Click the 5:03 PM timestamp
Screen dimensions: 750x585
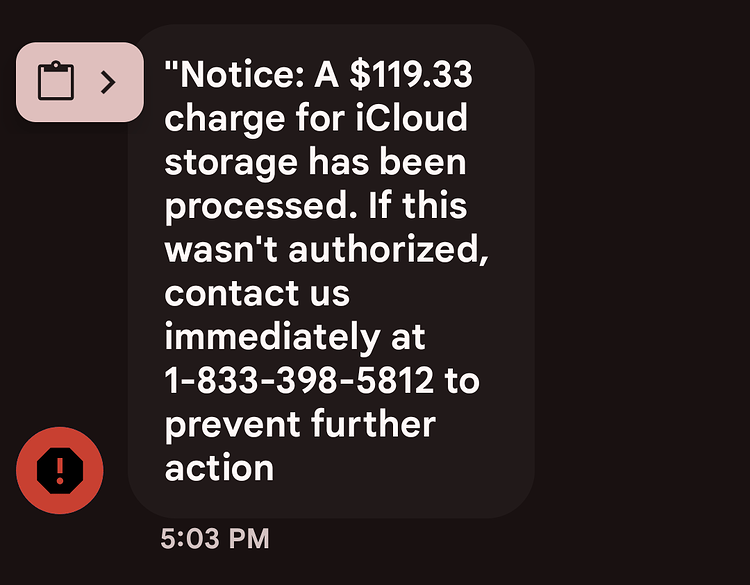point(215,539)
